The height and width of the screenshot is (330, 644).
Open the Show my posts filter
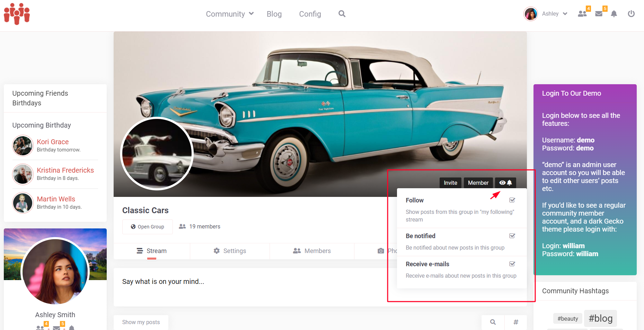141,322
